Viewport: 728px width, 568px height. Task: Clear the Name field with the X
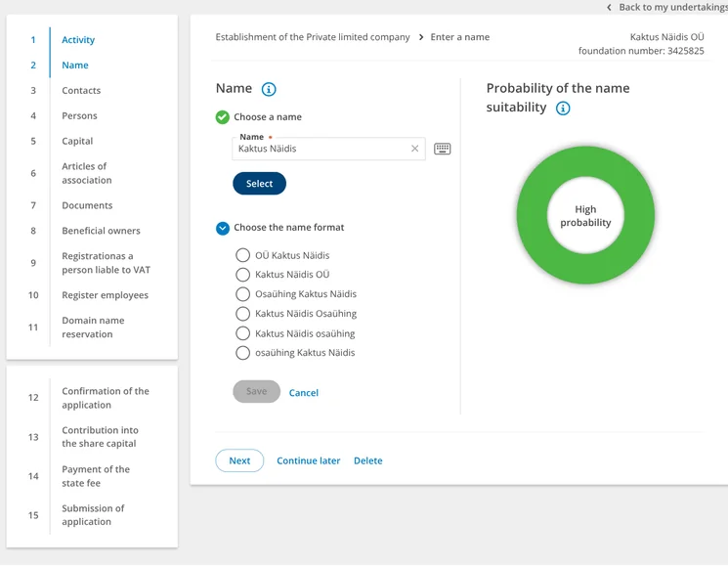[414, 149]
